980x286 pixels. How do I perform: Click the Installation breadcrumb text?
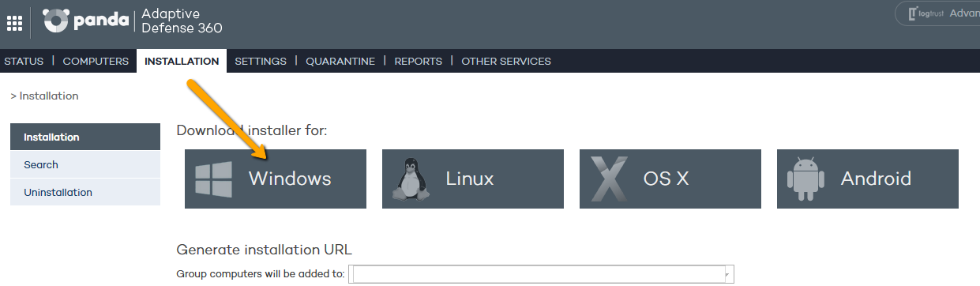pos(49,96)
